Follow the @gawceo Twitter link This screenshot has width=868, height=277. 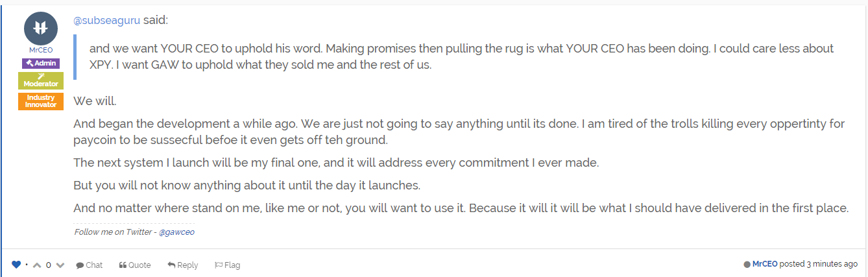pos(176,232)
